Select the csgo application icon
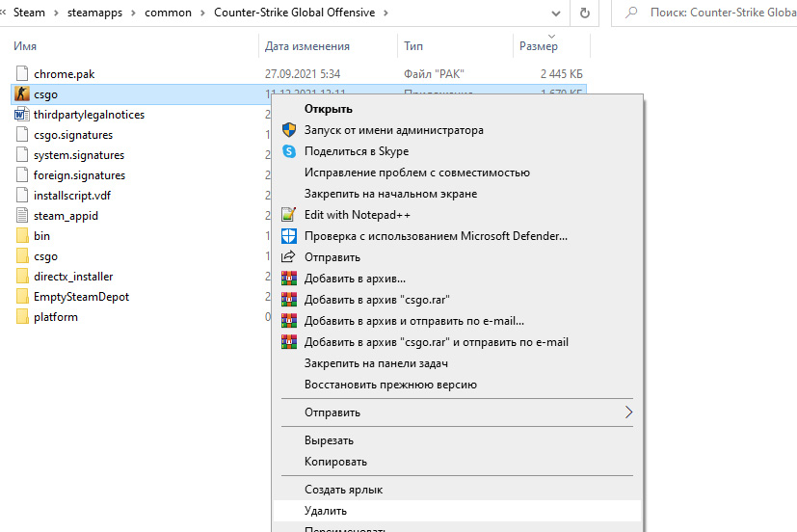 22,94
